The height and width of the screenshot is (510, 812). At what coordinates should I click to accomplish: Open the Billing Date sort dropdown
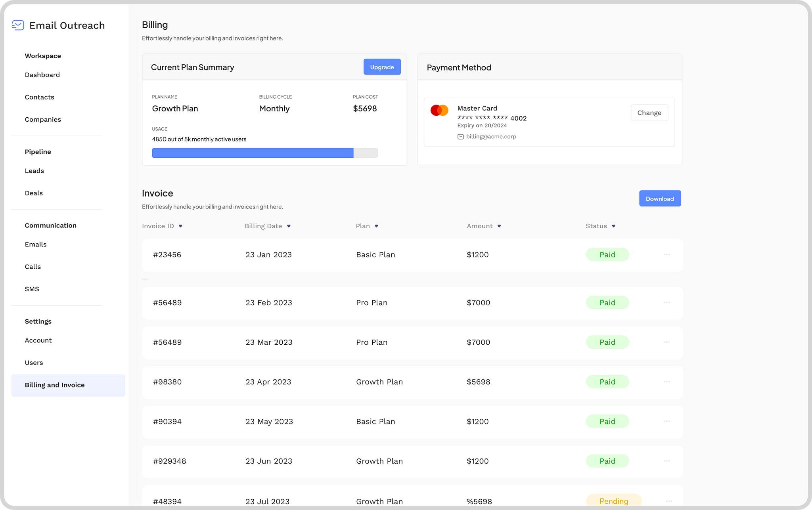pos(289,226)
